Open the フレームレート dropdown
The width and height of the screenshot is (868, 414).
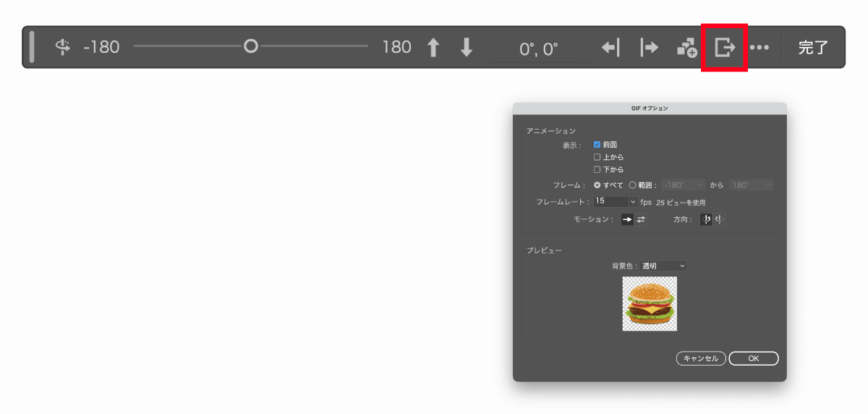633,202
